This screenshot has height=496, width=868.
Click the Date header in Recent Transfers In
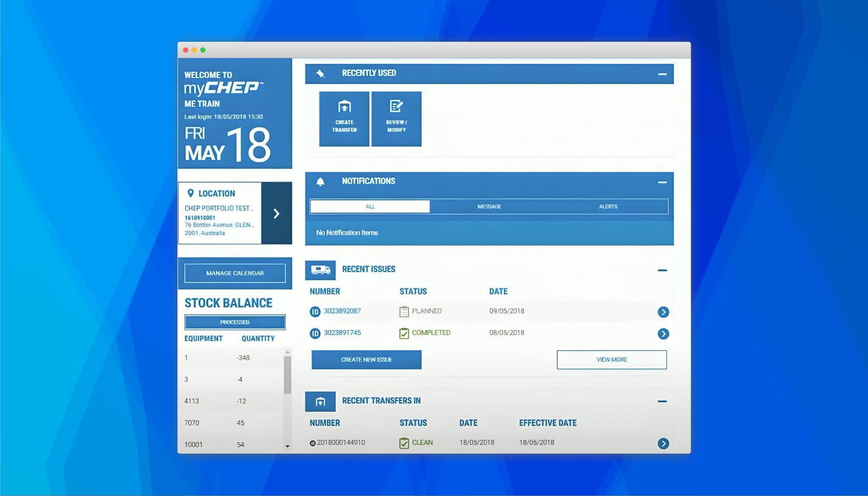coord(469,423)
